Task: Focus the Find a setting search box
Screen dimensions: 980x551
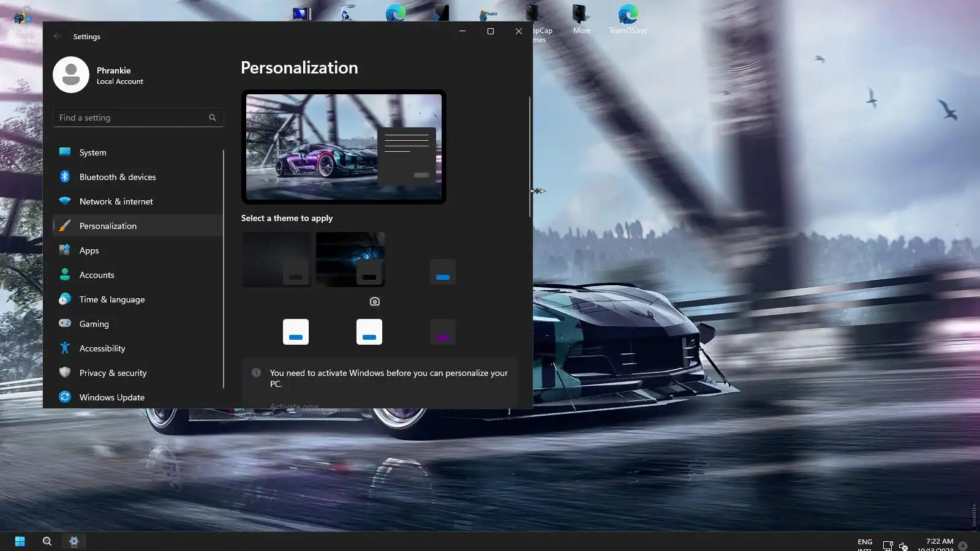Action: 138,118
